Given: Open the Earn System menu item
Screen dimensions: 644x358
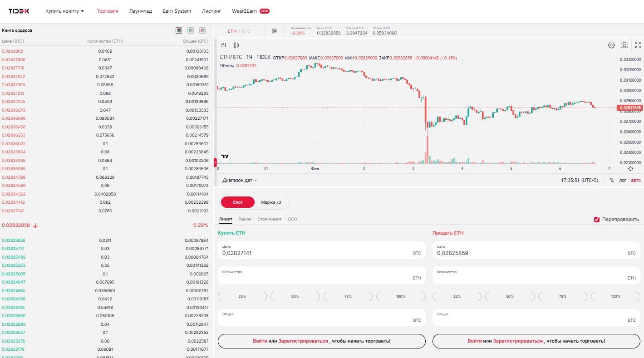Looking at the screenshot, I should coord(177,11).
